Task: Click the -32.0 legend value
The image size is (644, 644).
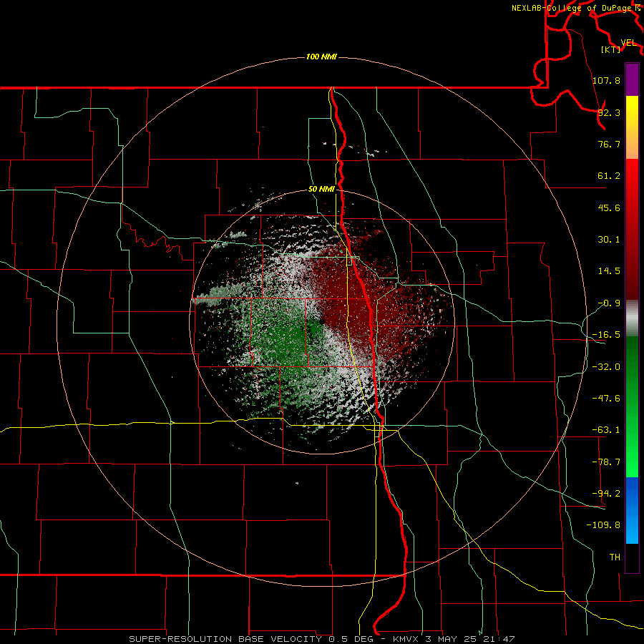Action: tap(606, 367)
